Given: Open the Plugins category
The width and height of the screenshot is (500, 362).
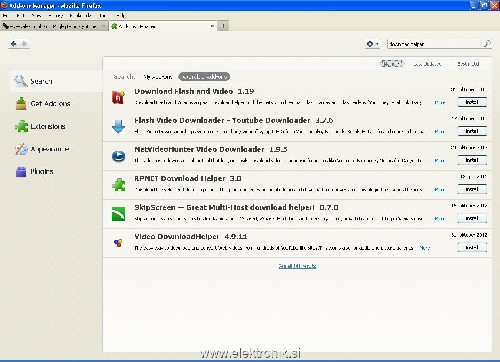Looking at the screenshot, I should pyautogui.click(x=56, y=171).
